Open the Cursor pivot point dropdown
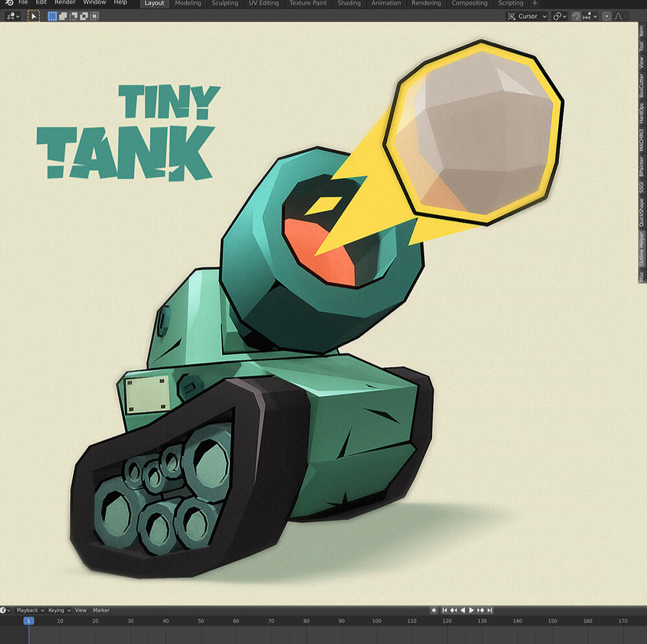647x644 pixels. 527,16
